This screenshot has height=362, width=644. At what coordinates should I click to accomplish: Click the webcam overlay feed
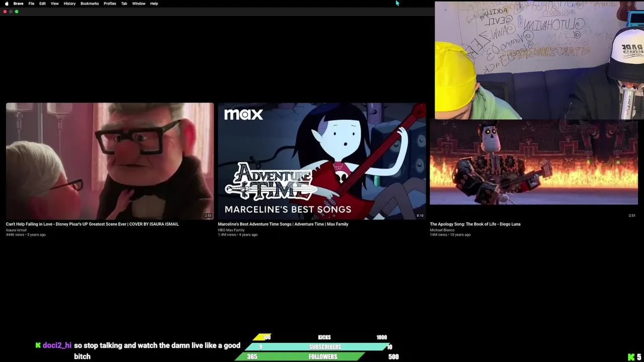tap(539, 60)
